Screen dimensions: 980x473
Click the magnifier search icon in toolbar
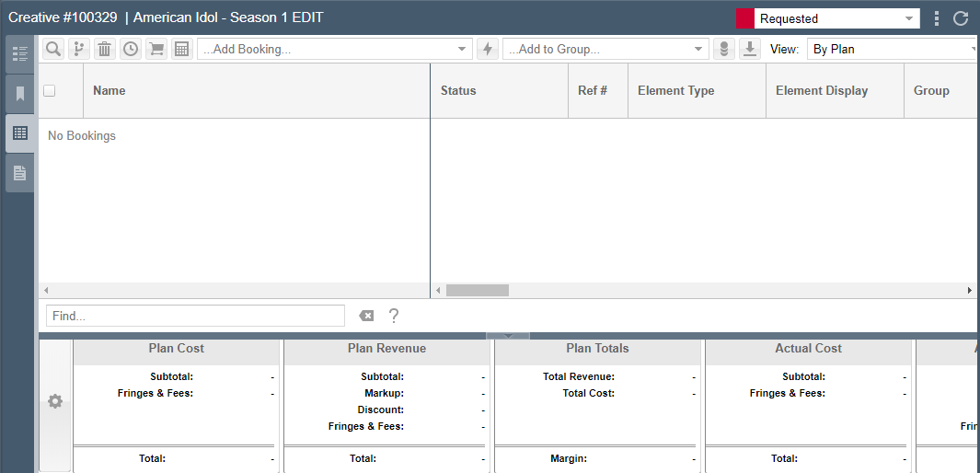(x=53, y=49)
